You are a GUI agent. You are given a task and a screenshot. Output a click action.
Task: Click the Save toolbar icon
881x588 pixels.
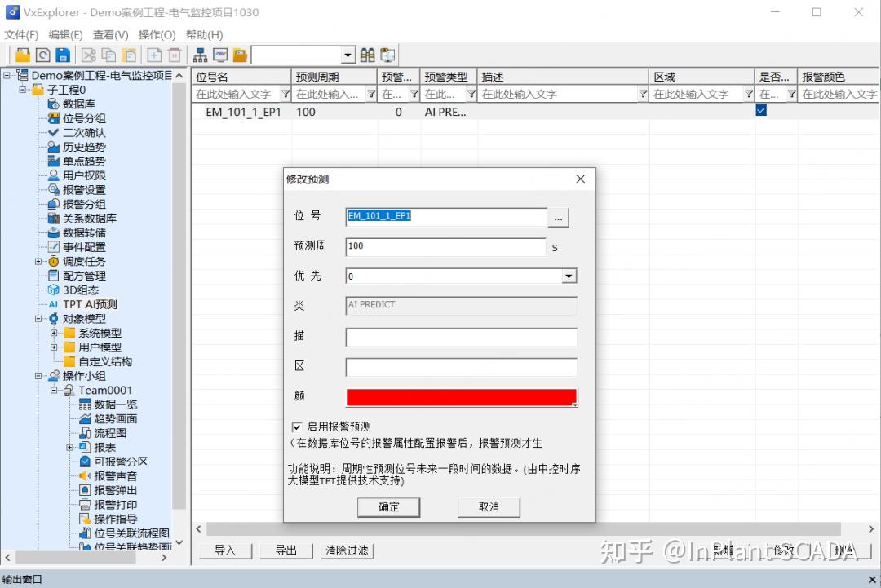pyautogui.click(x=63, y=55)
